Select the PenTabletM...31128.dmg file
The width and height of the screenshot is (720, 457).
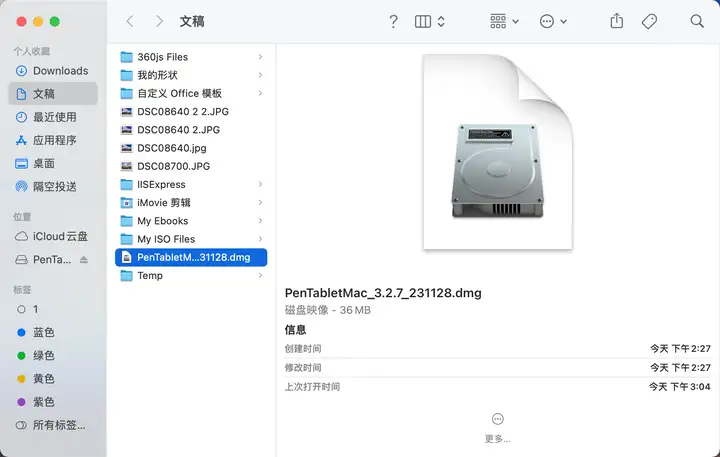click(x=191, y=257)
